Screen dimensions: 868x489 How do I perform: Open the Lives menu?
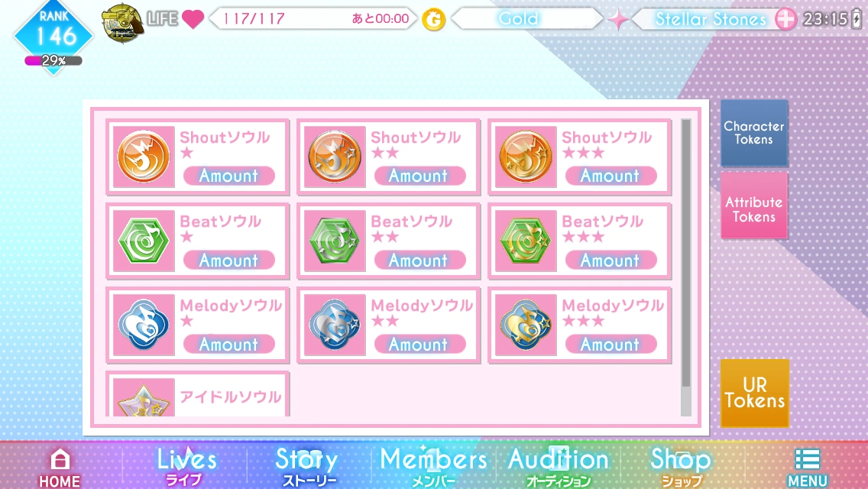pos(186,466)
